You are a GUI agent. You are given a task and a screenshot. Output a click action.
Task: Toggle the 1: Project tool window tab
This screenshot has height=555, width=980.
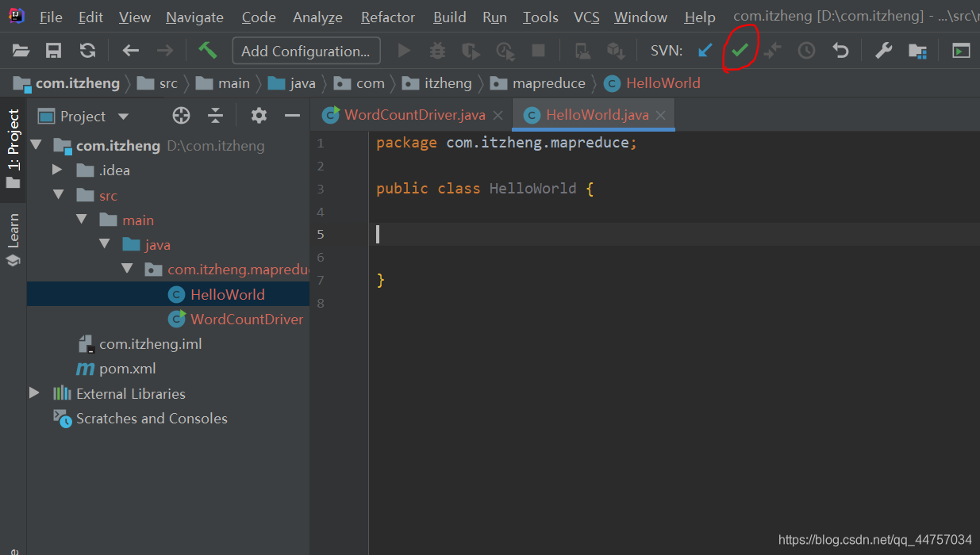pyautogui.click(x=13, y=148)
